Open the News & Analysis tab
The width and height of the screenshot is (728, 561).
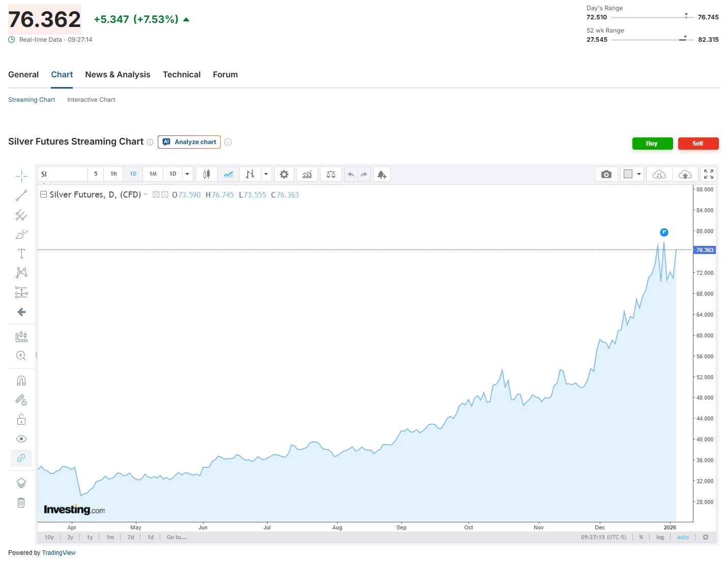point(118,74)
